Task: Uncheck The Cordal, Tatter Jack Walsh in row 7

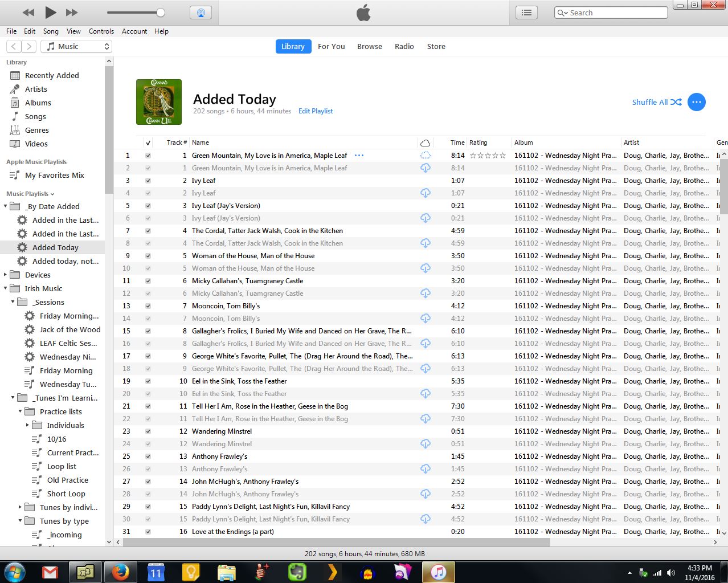Action: pyautogui.click(x=148, y=230)
